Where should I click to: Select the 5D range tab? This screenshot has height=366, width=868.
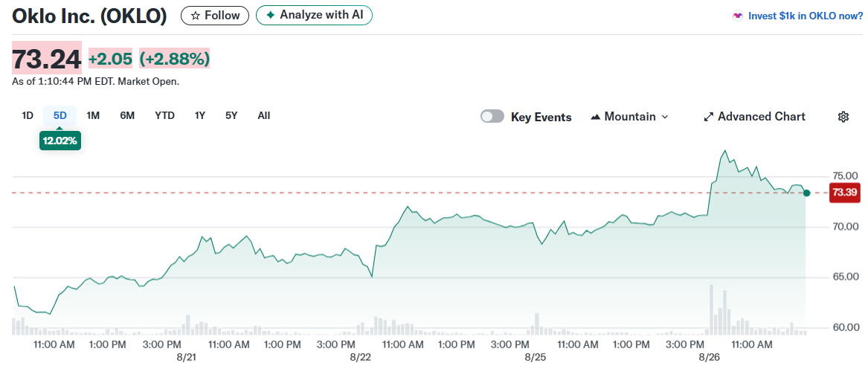(60, 116)
